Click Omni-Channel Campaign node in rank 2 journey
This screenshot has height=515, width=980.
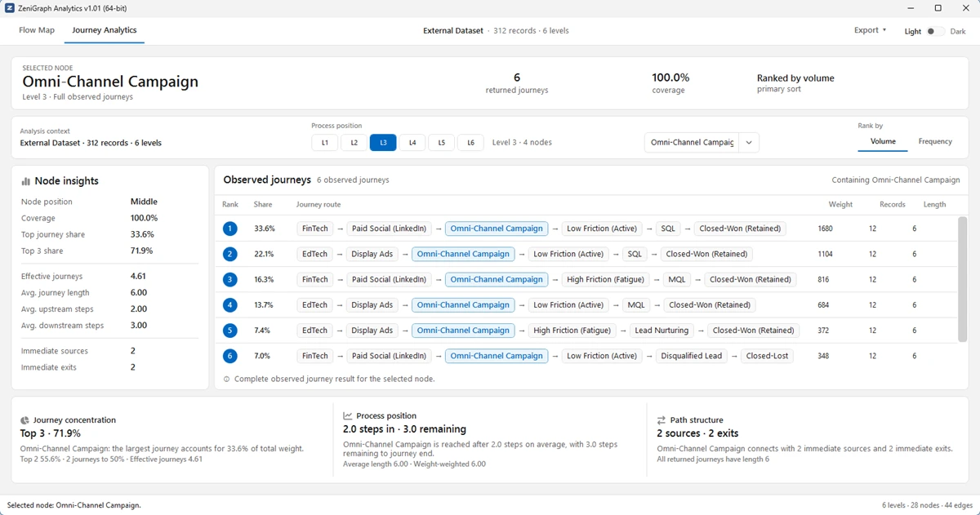(x=463, y=254)
